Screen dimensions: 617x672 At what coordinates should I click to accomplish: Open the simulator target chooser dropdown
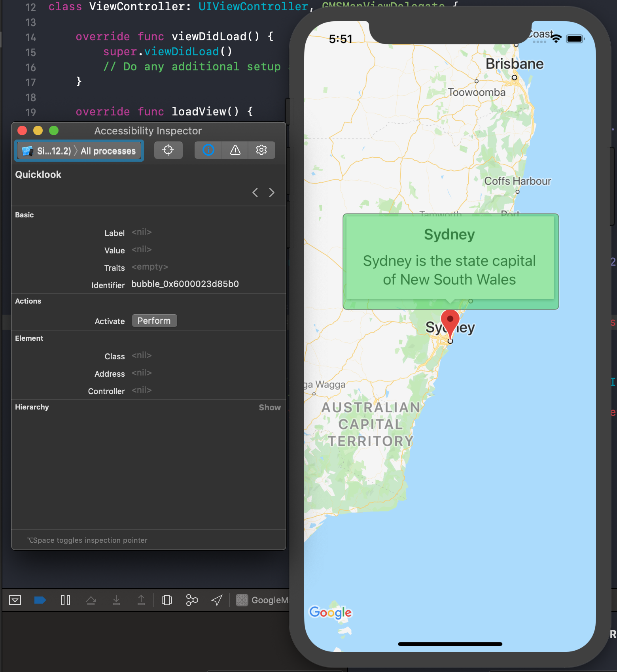pyautogui.click(x=45, y=151)
